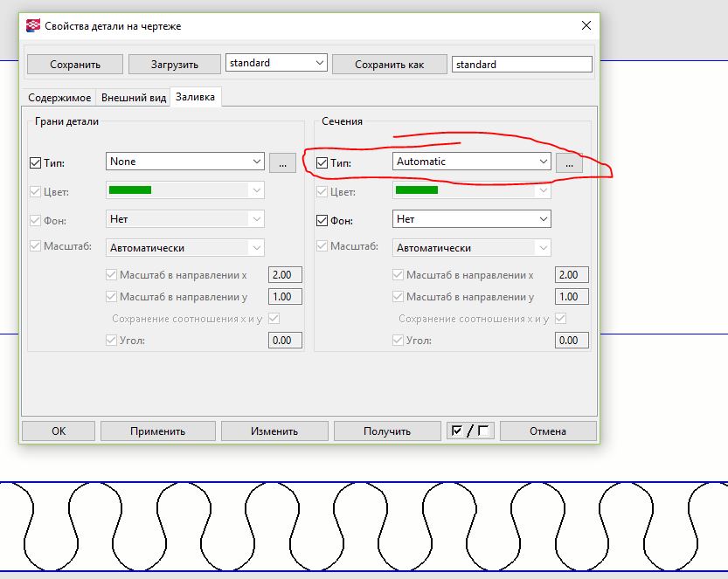Open the Внешний вид tab
The height and width of the screenshot is (579, 728).
coord(134,98)
